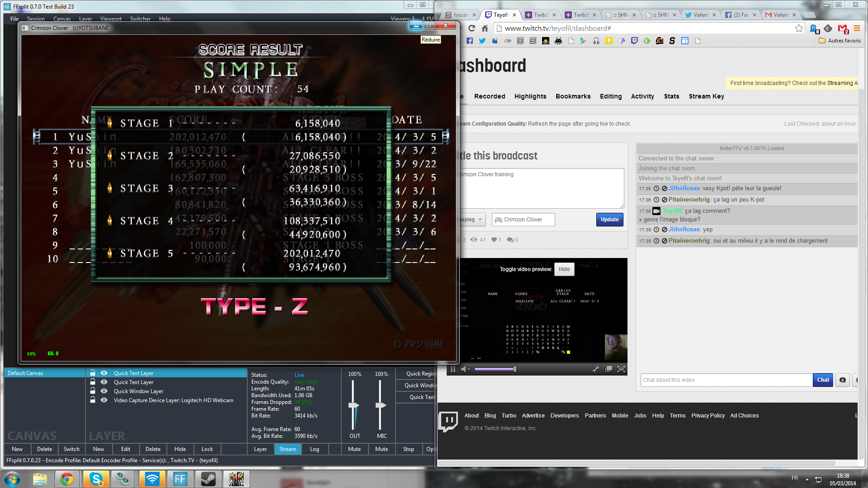Hide the video preview

[564, 269]
